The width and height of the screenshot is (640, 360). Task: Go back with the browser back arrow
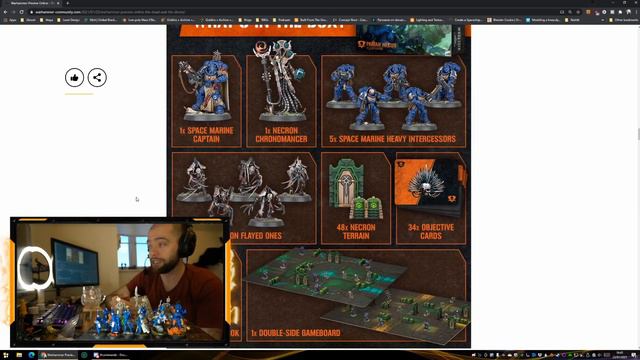tap(5, 12)
